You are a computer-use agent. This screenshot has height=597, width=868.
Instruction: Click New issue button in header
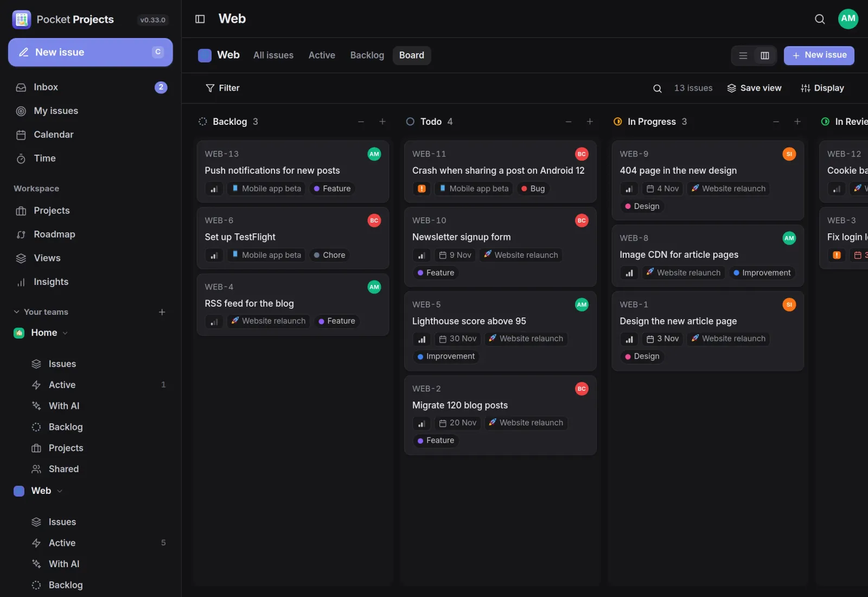pyautogui.click(x=819, y=55)
